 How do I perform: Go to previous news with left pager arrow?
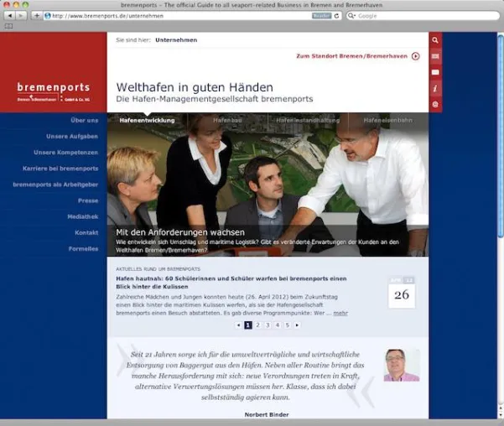point(238,325)
